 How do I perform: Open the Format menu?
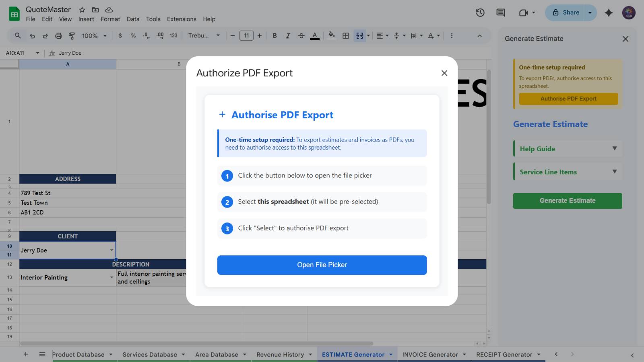tap(110, 19)
